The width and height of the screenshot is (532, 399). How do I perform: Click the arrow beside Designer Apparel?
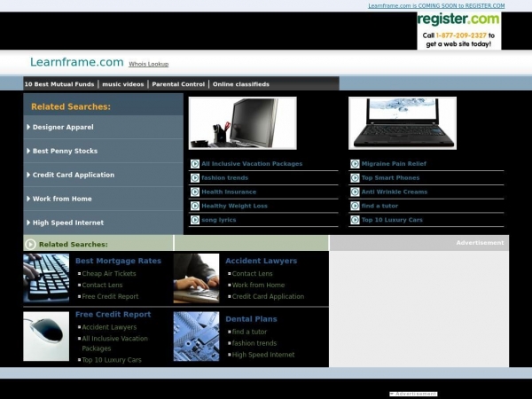click(x=28, y=127)
